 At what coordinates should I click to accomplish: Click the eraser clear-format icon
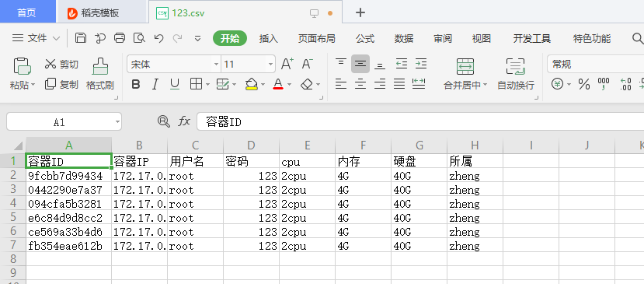click(307, 84)
